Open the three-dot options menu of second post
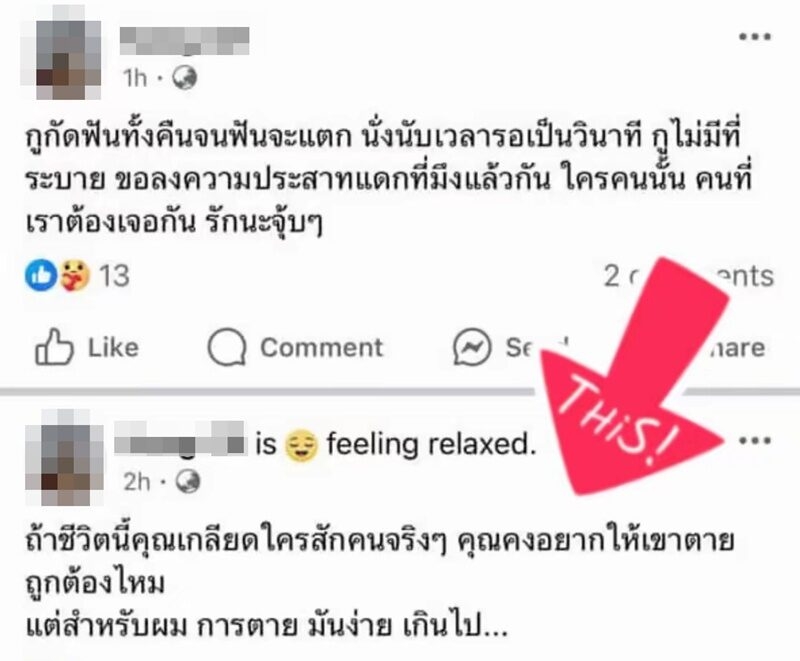 (x=755, y=440)
